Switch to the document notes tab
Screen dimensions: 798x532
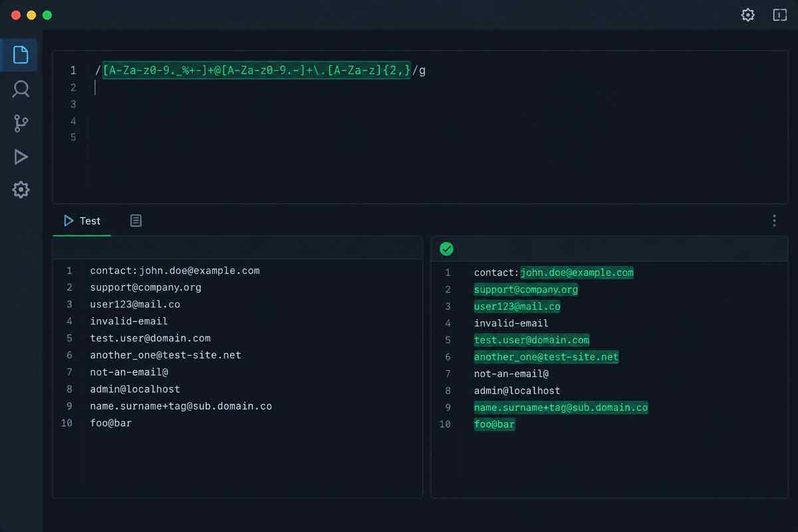coord(136,221)
